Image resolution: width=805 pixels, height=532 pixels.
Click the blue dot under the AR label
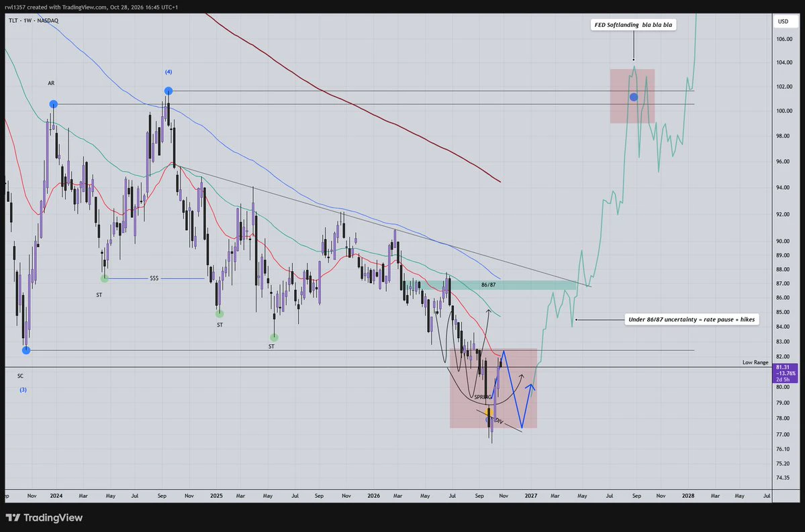(x=54, y=104)
